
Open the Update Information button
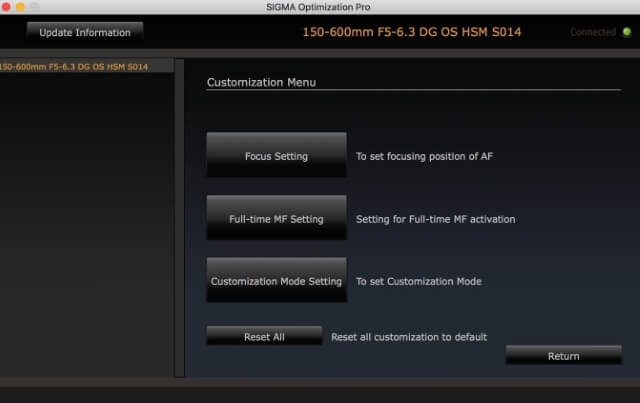[x=85, y=32]
